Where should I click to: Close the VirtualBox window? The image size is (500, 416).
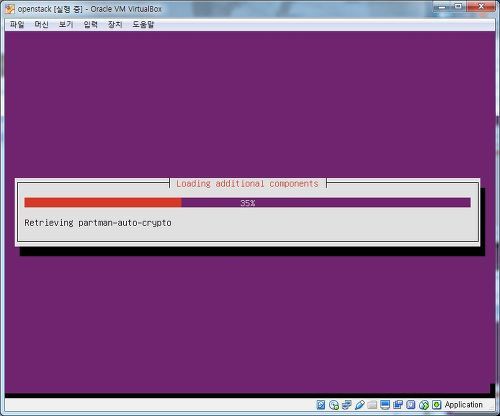click(x=481, y=6)
